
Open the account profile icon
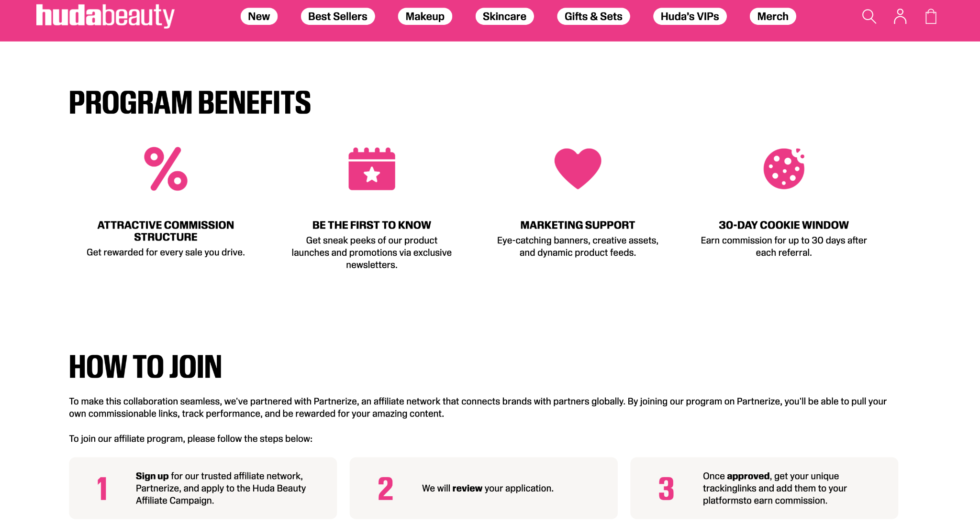[900, 17]
